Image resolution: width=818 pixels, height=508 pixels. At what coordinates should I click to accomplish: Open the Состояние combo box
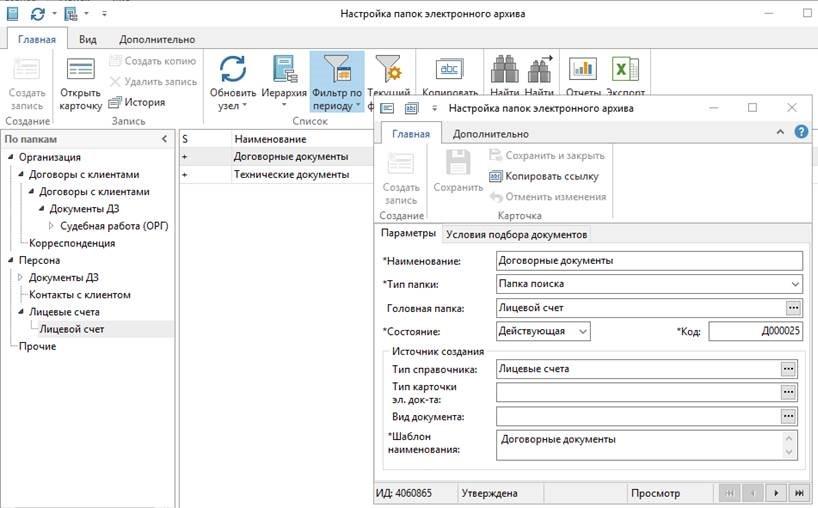pyautogui.click(x=583, y=331)
